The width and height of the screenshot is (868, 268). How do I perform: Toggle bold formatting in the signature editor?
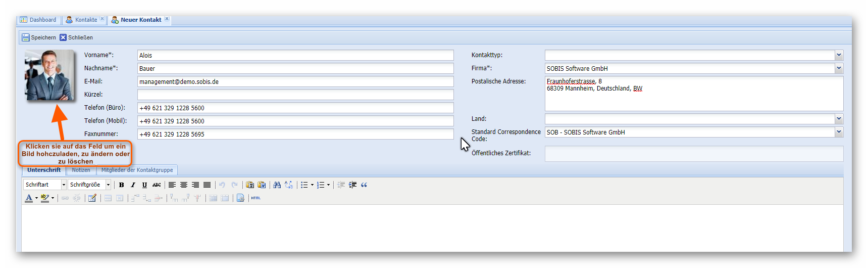coord(121,185)
